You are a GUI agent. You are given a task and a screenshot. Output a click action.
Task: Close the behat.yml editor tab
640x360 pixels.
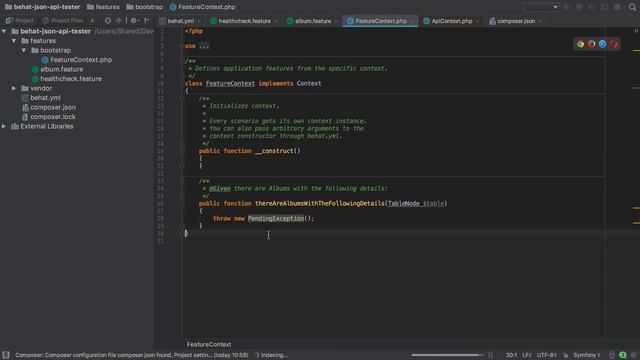tap(199, 21)
